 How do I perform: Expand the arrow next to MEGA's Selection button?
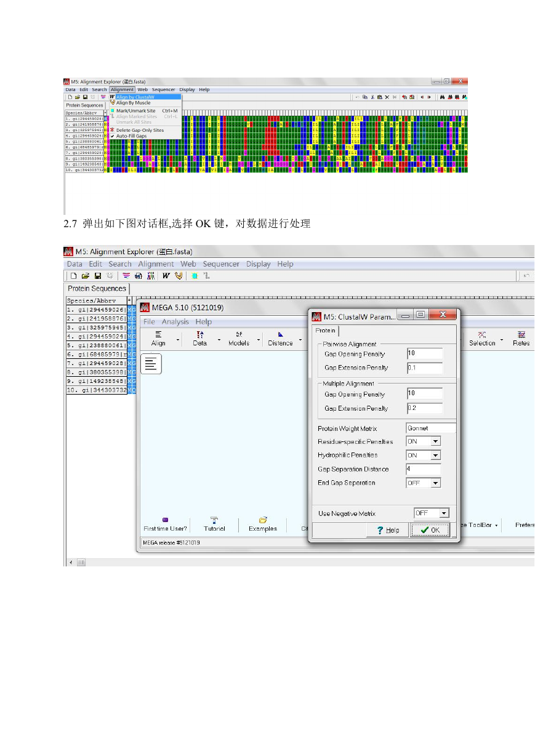point(503,340)
